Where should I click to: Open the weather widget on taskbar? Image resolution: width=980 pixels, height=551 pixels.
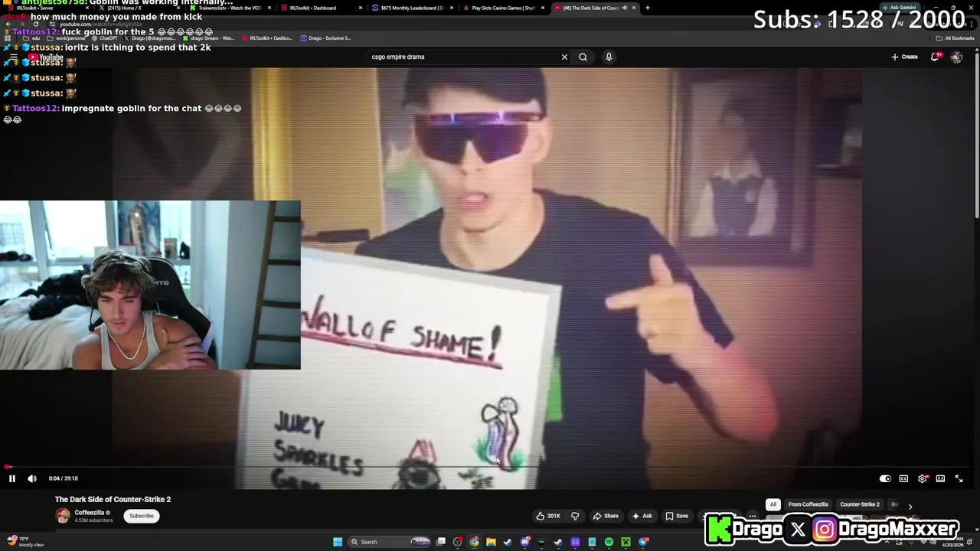26,542
